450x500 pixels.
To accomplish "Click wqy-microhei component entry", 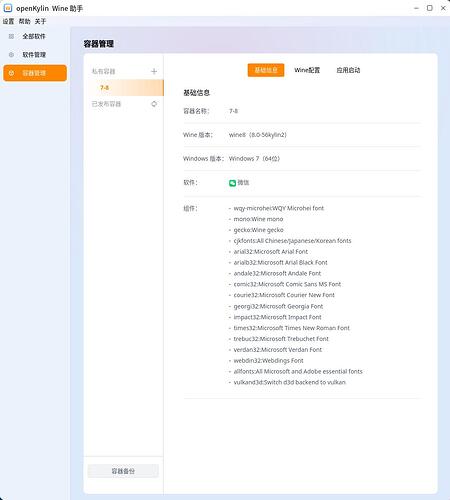I will tap(279, 208).
